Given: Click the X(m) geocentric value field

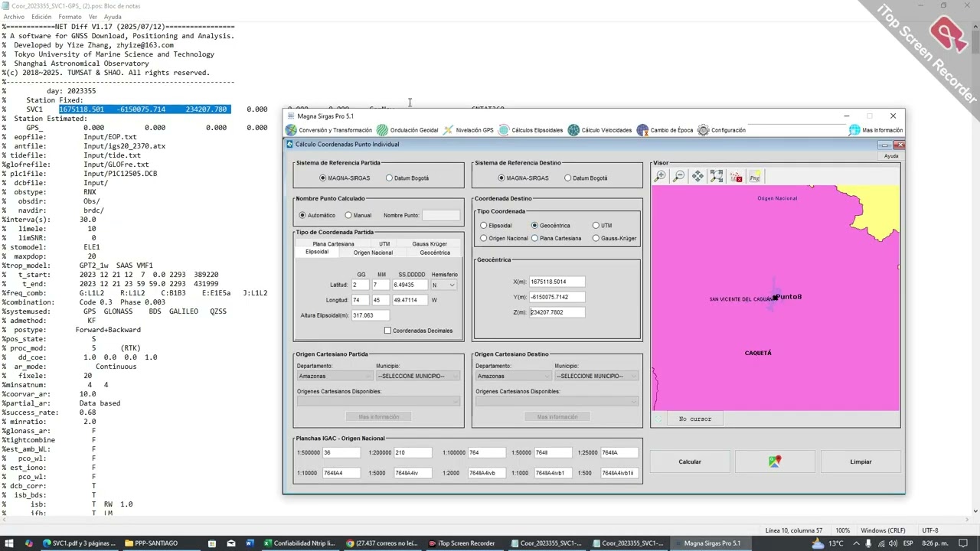Looking at the screenshot, I should click(x=557, y=282).
